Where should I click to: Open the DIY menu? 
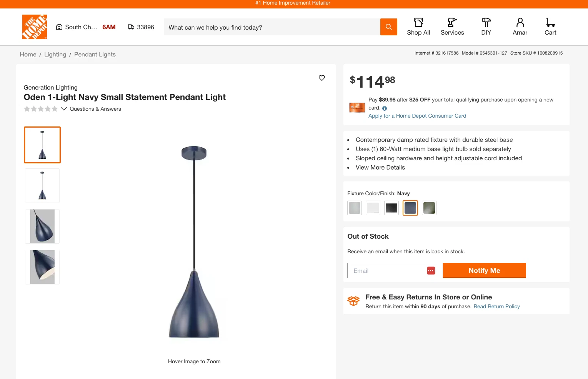tap(486, 27)
